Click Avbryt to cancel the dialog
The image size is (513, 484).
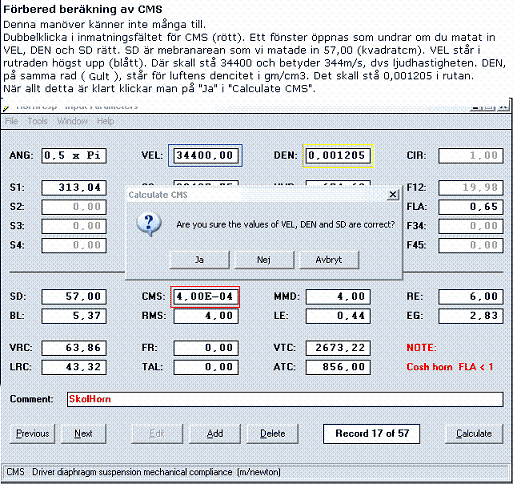[x=329, y=260]
